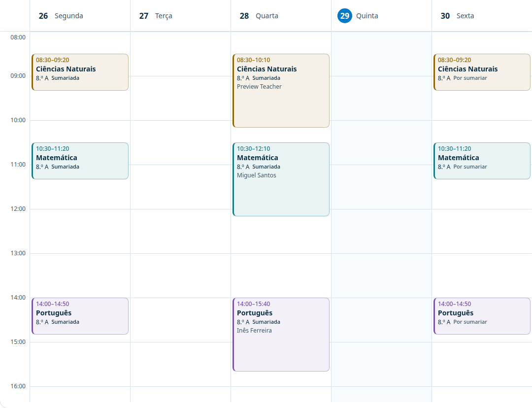Click the 11:00 time label
Viewport: 532px width, 408px height.
click(18, 165)
